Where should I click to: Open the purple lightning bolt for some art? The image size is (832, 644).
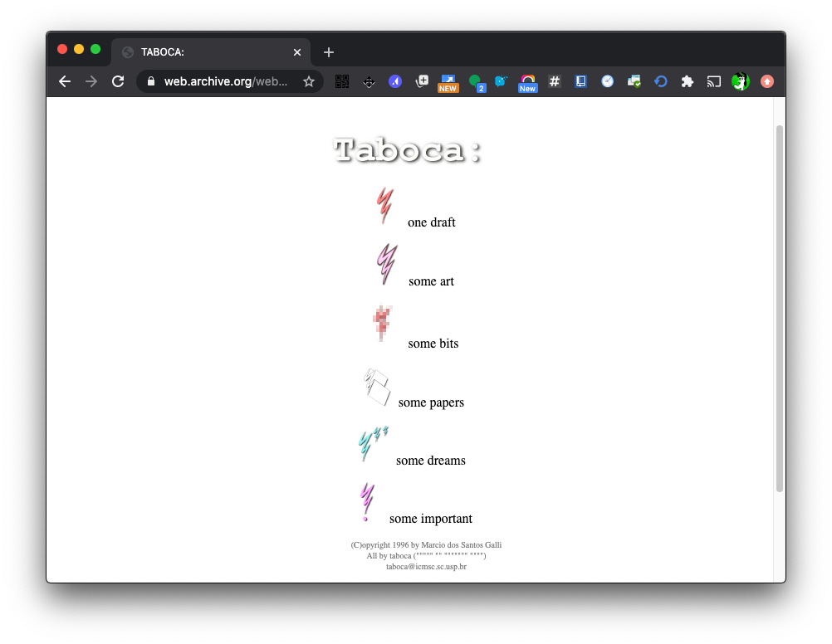click(x=386, y=264)
